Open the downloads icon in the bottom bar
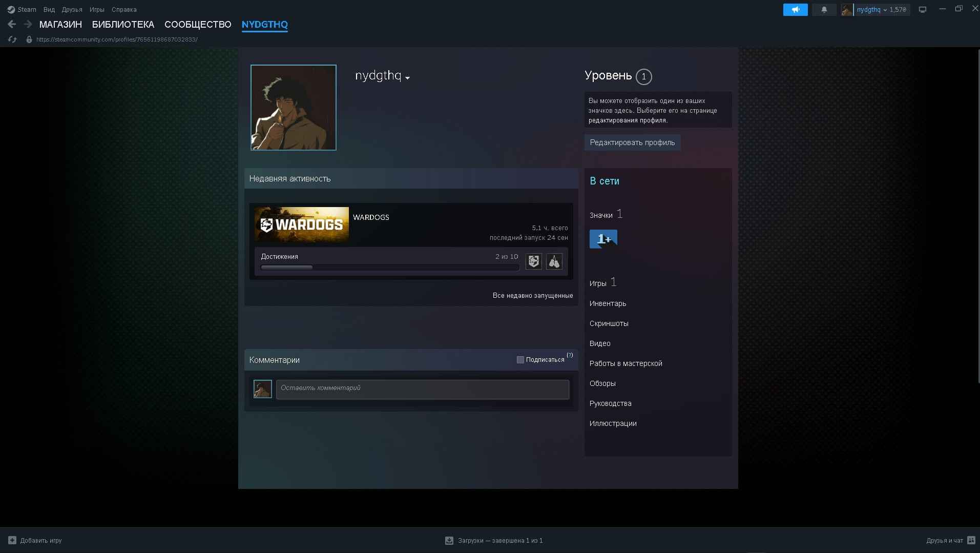980x553 pixels. tap(449, 540)
